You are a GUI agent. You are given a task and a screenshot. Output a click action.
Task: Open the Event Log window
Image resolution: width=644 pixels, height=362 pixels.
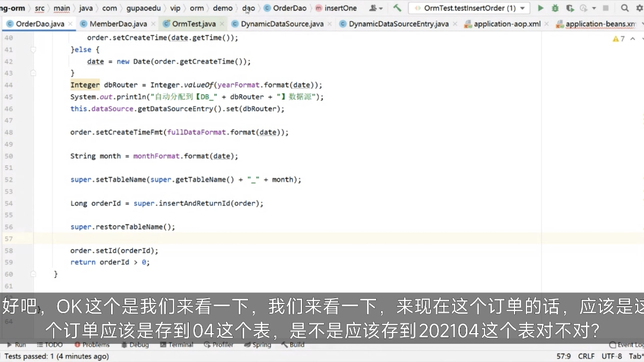pyautogui.click(x=626, y=345)
